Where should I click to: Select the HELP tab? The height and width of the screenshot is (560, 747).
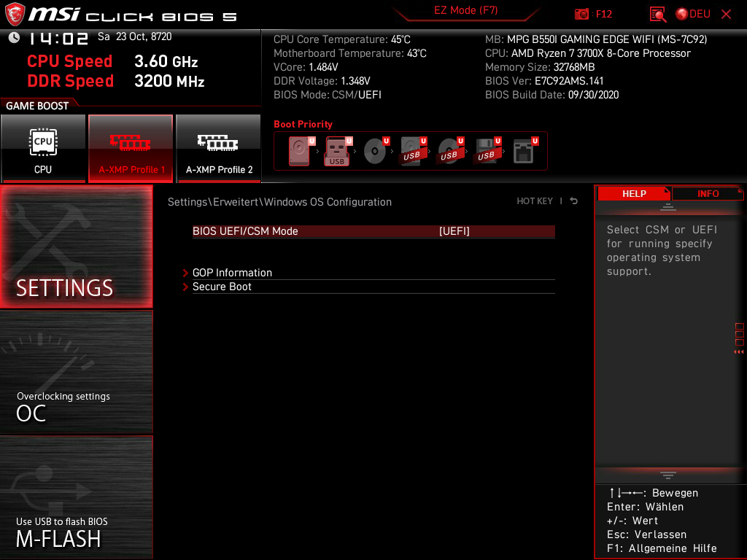point(634,193)
